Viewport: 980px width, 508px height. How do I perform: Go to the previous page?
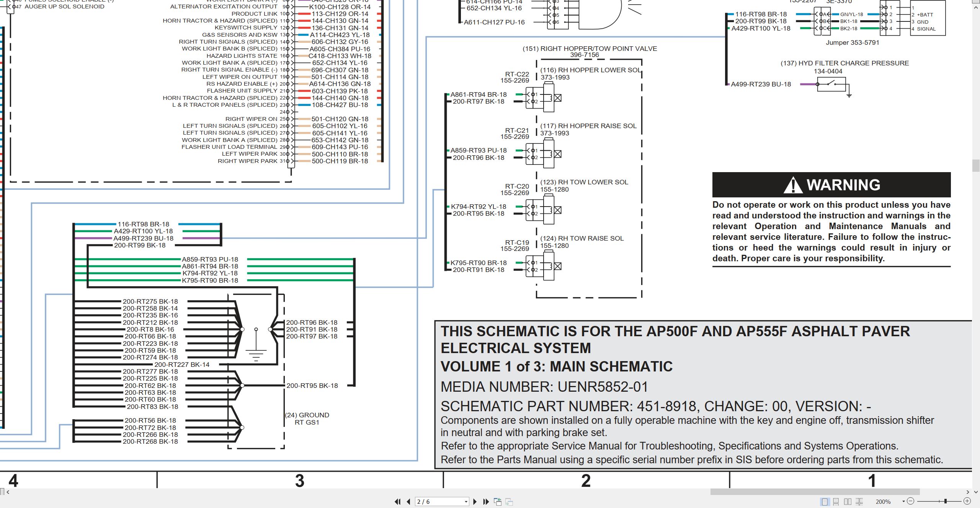coord(408,501)
